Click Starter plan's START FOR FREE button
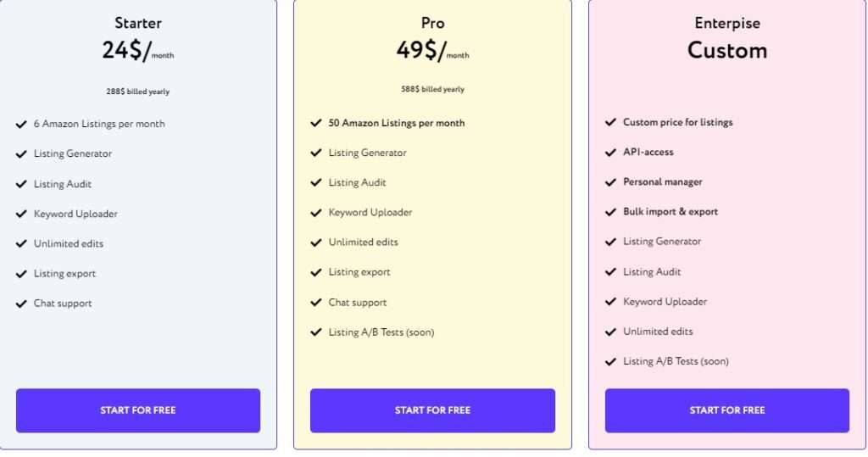The height and width of the screenshot is (457, 868). coord(138,410)
